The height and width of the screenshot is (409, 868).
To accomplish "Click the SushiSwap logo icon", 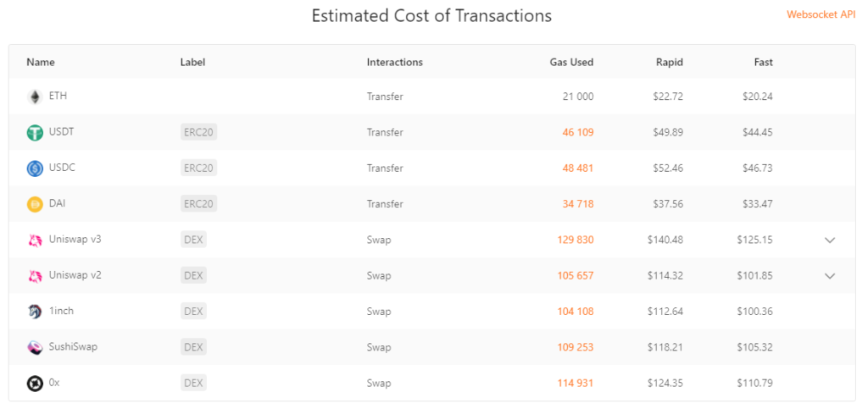I will (35, 347).
